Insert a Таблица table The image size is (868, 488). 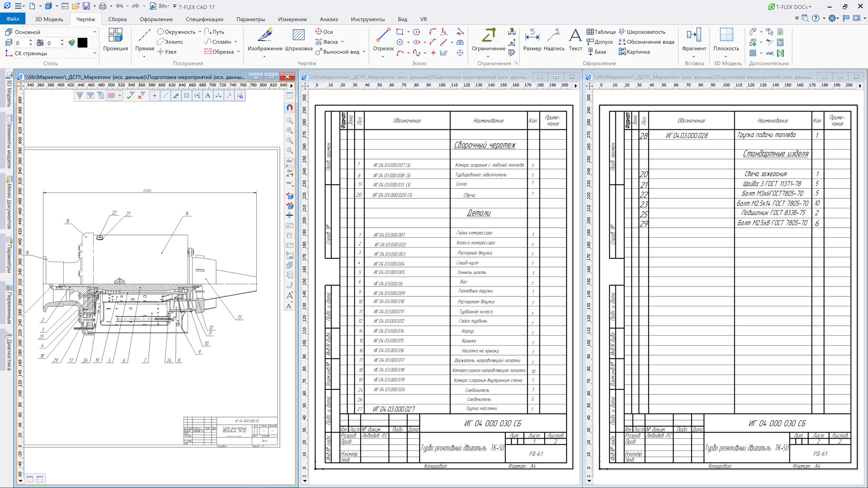(x=601, y=32)
